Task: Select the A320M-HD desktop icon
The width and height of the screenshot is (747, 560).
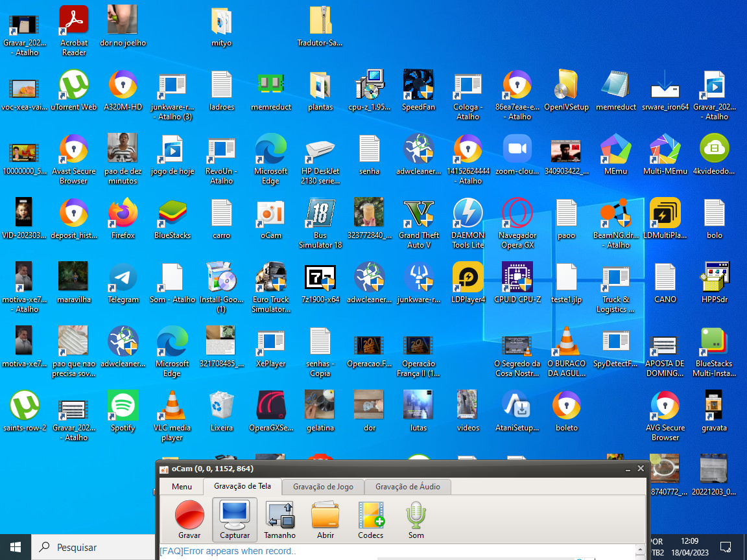Action: [123, 91]
